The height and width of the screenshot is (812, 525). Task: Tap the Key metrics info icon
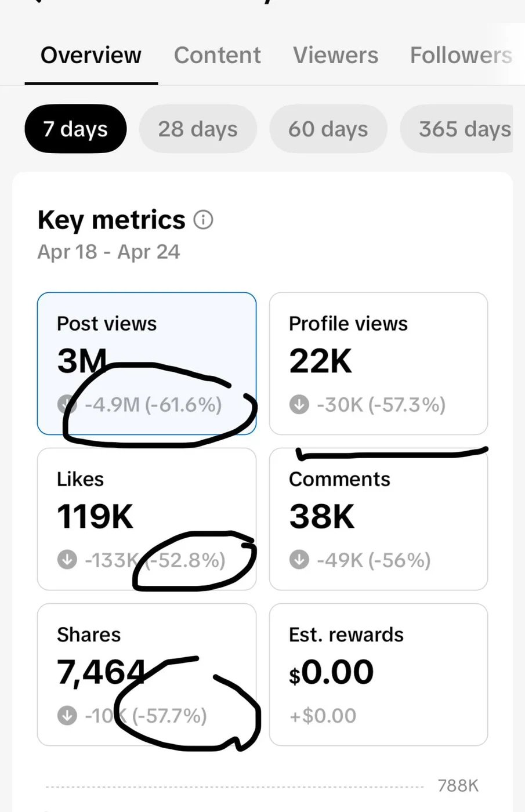coord(203,220)
